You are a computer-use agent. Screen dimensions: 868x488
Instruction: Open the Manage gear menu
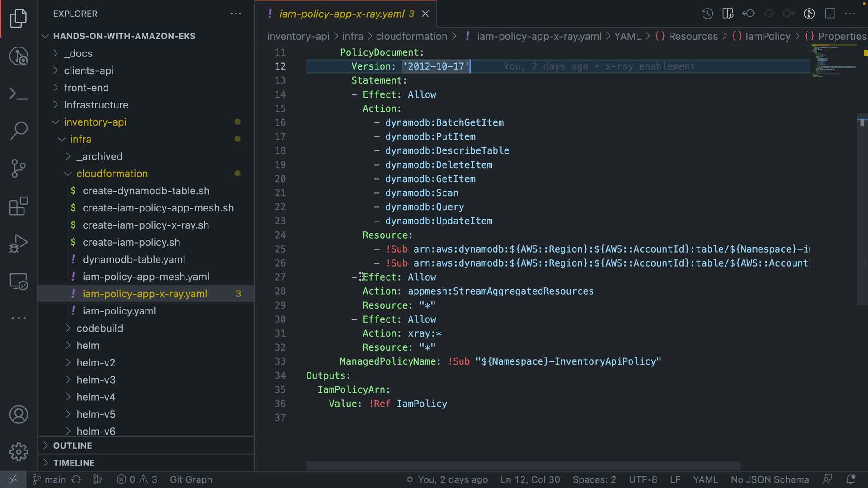[19, 452]
